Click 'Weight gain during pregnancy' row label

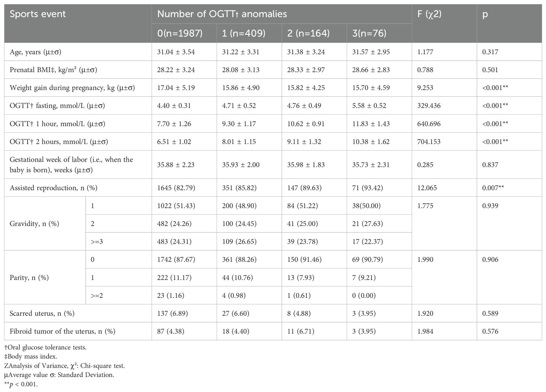pyautogui.click(x=72, y=88)
